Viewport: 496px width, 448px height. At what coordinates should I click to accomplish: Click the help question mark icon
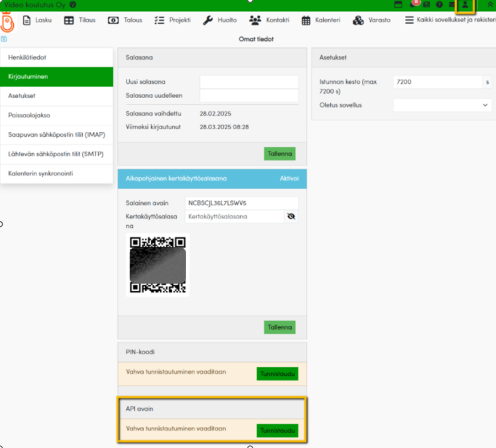439,4
